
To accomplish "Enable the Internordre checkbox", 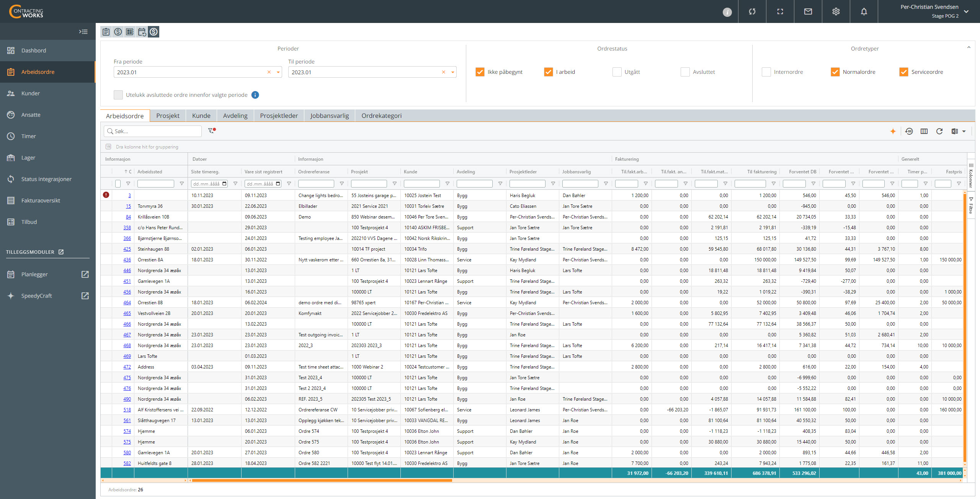I will (x=766, y=72).
